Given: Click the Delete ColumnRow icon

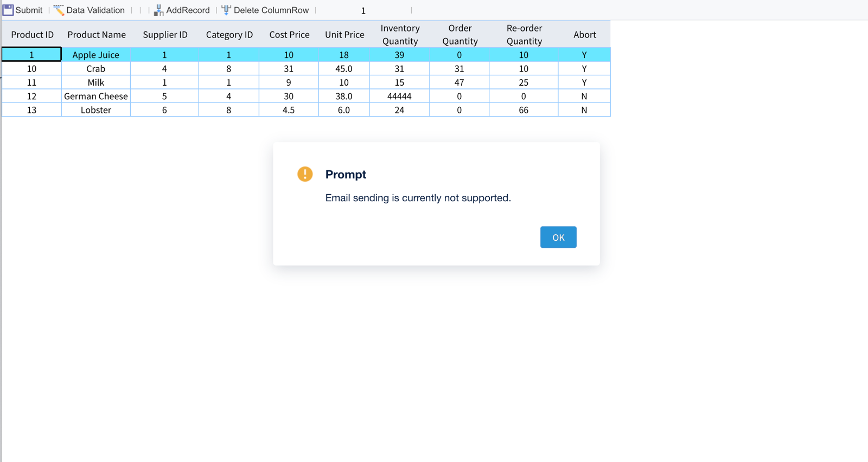Looking at the screenshot, I should (x=226, y=10).
